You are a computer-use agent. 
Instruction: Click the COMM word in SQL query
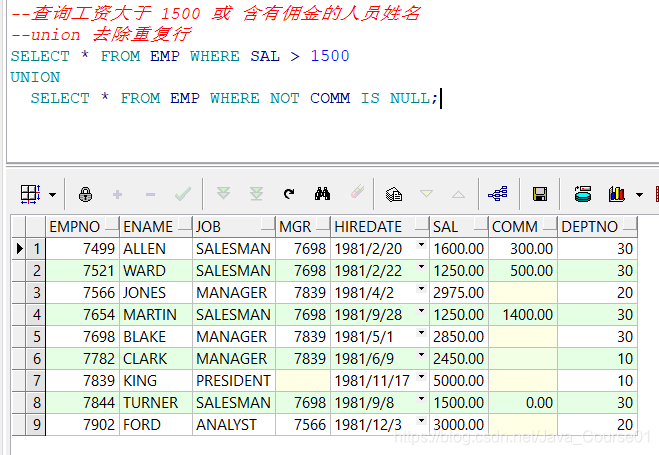tap(330, 98)
